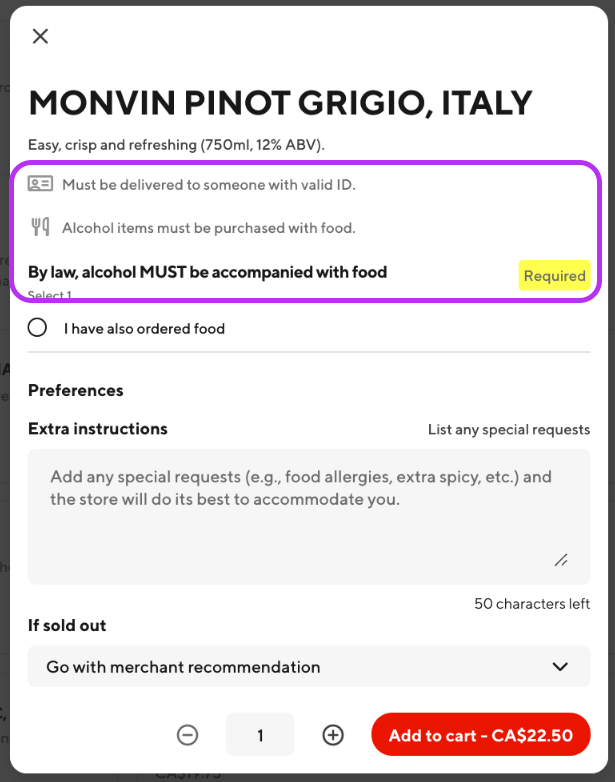The width and height of the screenshot is (615, 782).
Task: Click "By law, alcohol MUST be accompanied" heading
Action: tap(207, 272)
